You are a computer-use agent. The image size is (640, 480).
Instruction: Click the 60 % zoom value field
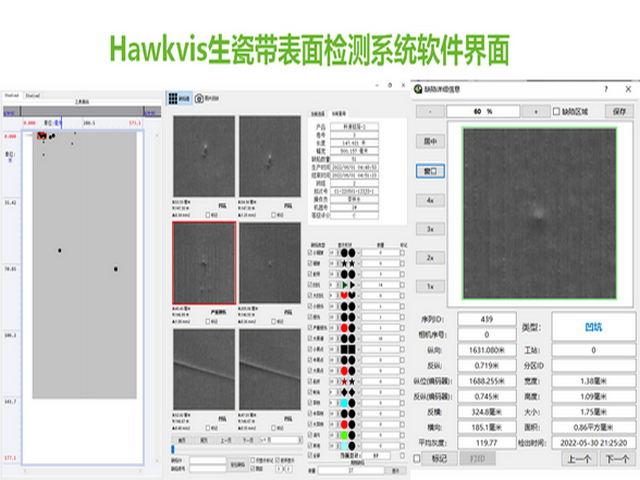click(x=483, y=111)
